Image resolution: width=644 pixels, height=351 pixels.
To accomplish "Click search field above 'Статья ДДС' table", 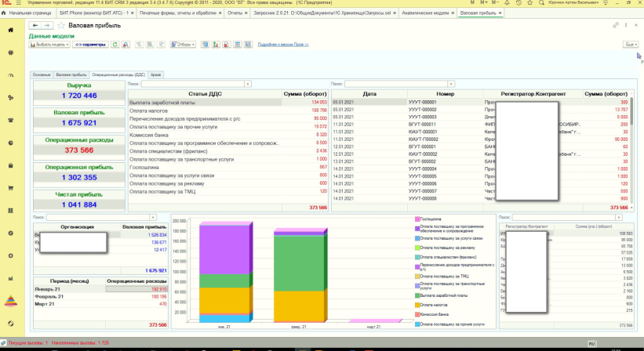I will point(194,82).
